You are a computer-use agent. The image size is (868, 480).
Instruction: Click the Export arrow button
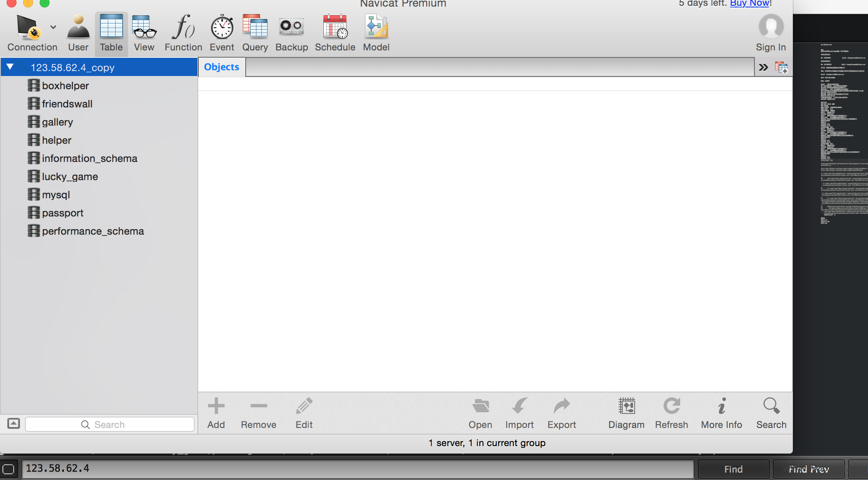coord(562,413)
